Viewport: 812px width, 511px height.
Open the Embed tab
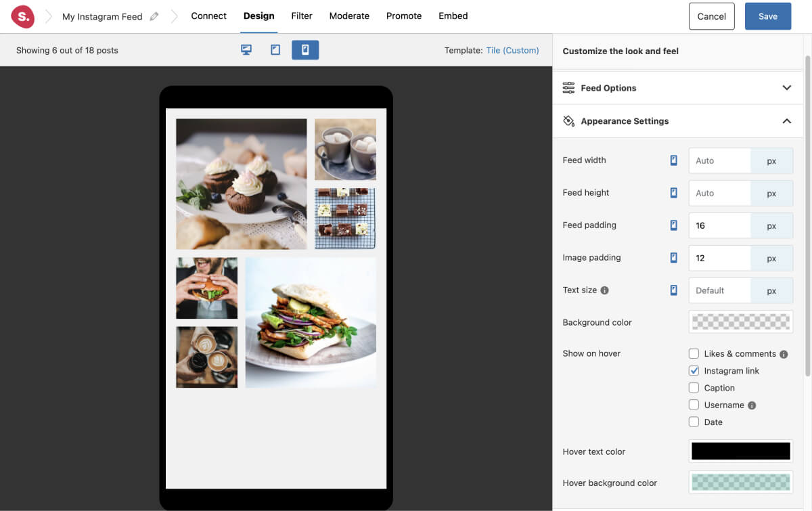(x=453, y=16)
